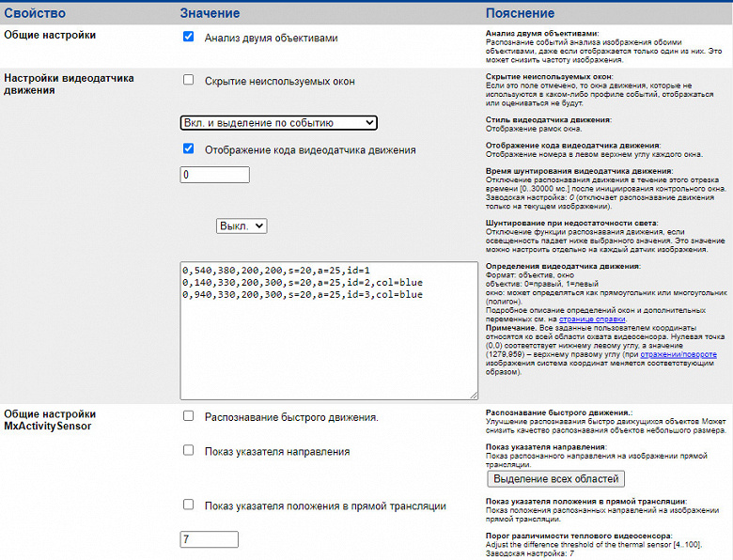Click the thermal threshold field showing 7
This screenshot has height=560, width=733.
tap(209, 539)
